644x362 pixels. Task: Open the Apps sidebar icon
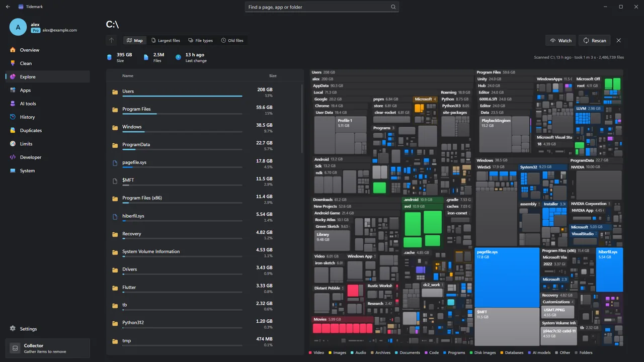click(x=13, y=90)
